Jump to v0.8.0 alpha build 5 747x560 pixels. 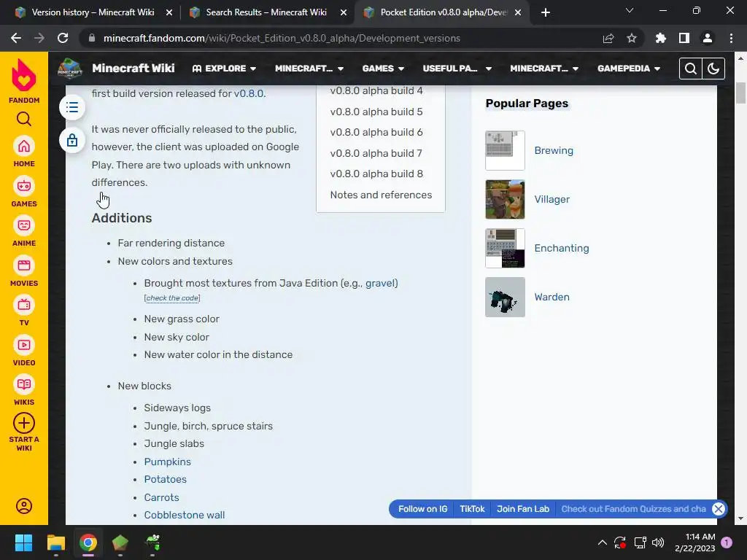click(x=376, y=112)
